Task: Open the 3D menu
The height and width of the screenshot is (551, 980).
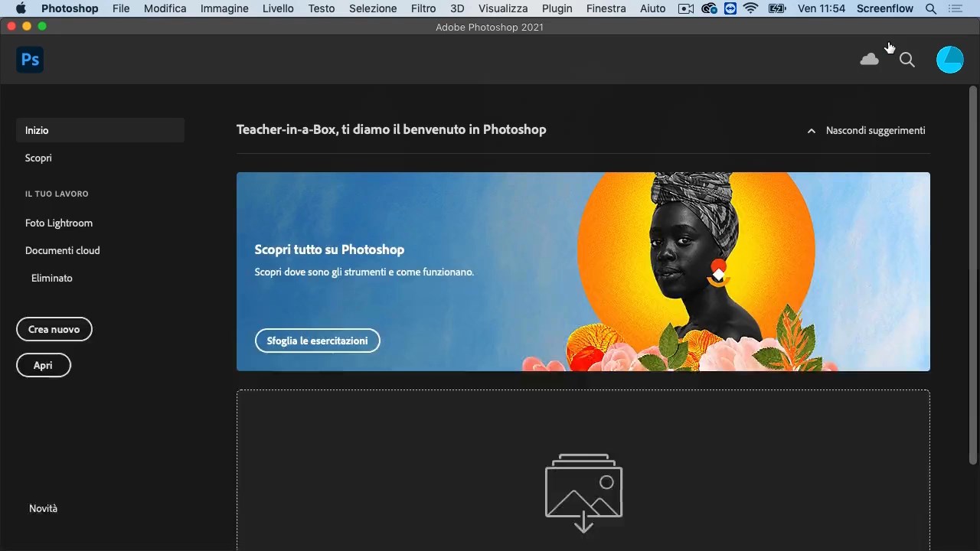Action: (x=457, y=8)
